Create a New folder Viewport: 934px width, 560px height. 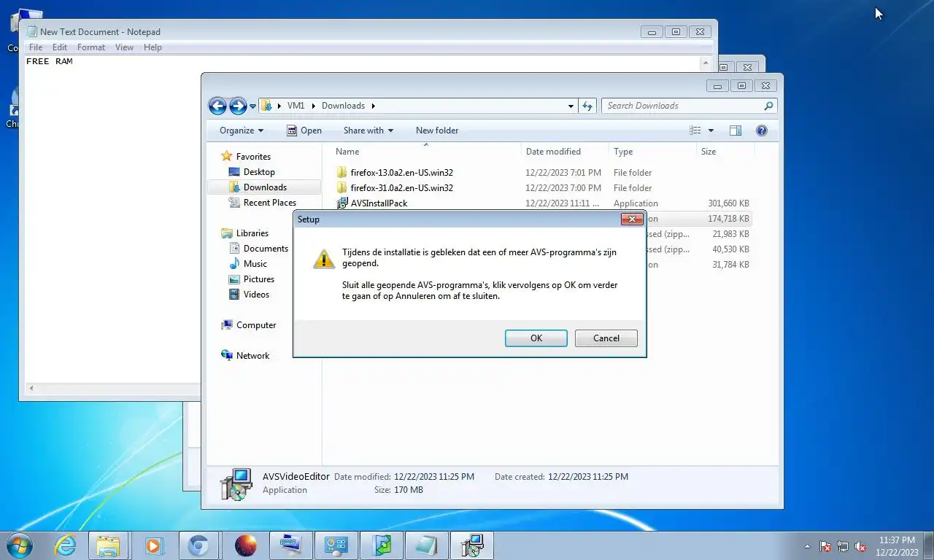tap(437, 131)
